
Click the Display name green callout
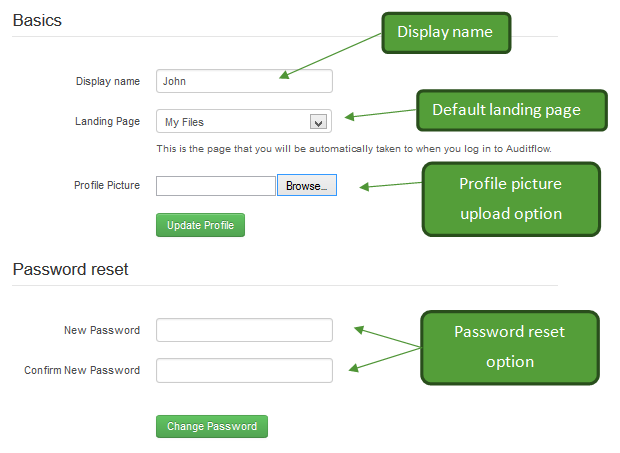(446, 33)
